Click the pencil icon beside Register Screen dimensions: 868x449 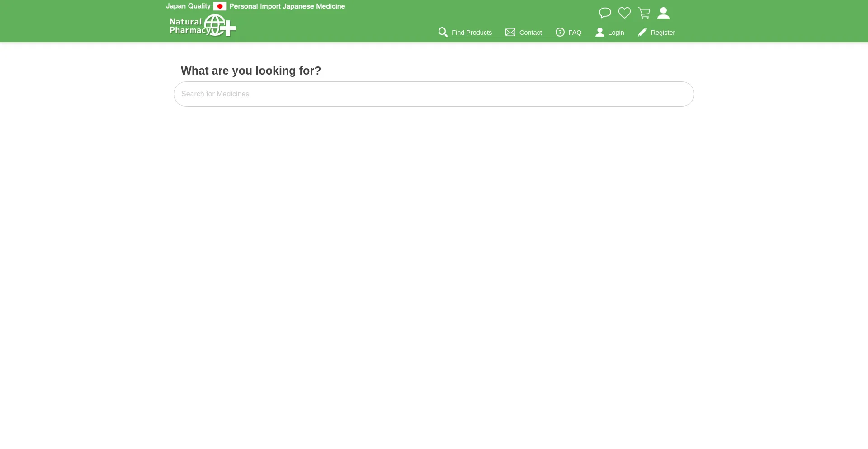coord(642,33)
